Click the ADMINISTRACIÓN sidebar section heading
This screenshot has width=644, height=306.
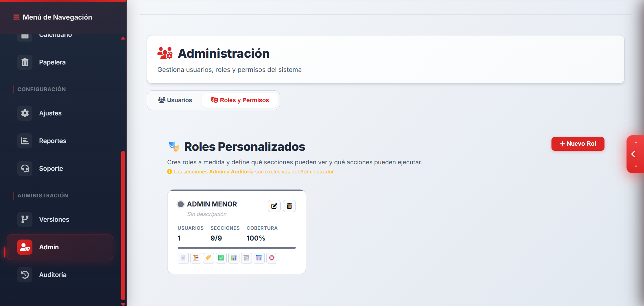[x=43, y=196]
